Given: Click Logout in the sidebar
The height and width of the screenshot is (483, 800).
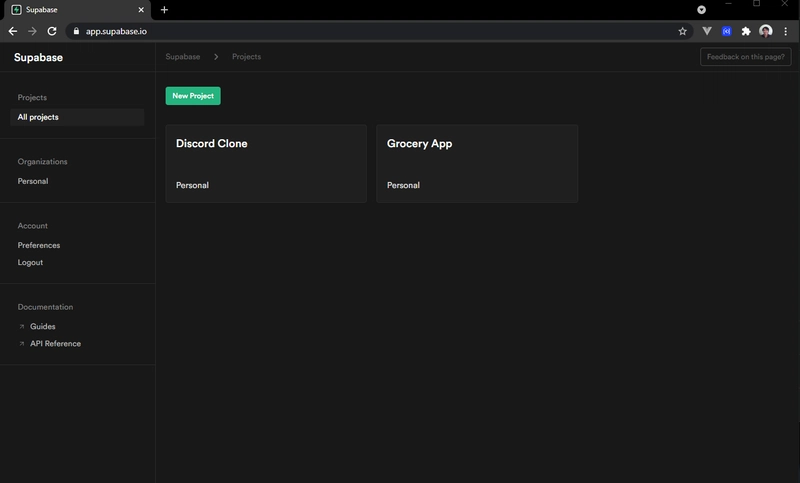Looking at the screenshot, I should click(x=30, y=263).
